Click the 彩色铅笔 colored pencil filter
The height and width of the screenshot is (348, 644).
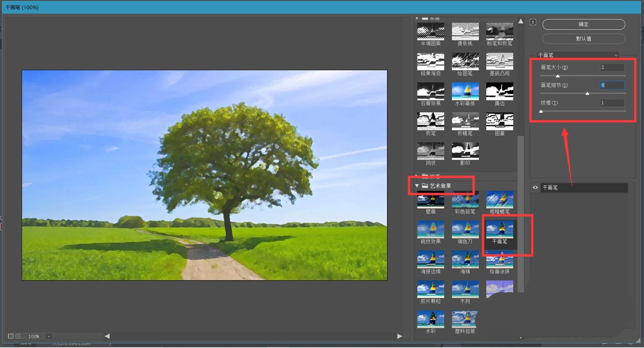point(465,200)
